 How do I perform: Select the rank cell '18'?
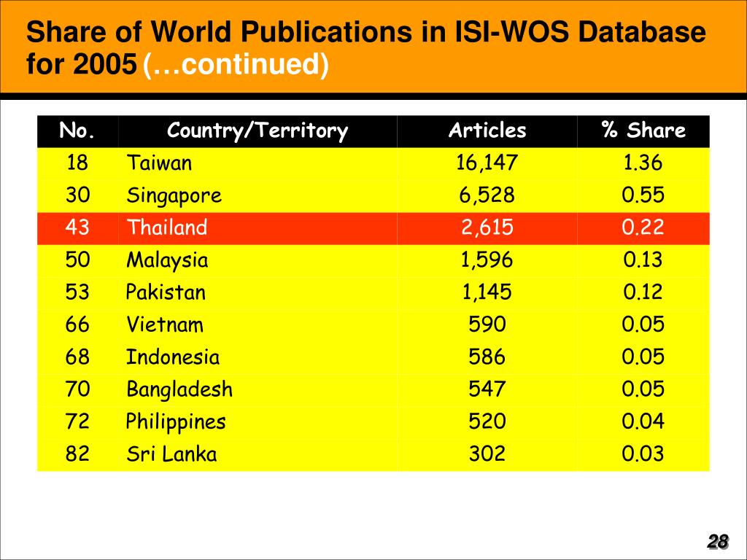(77, 163)
